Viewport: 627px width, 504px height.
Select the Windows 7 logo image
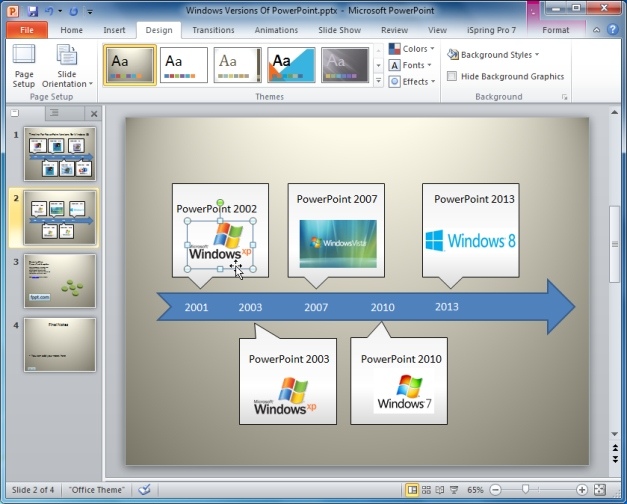coord(404,392)
